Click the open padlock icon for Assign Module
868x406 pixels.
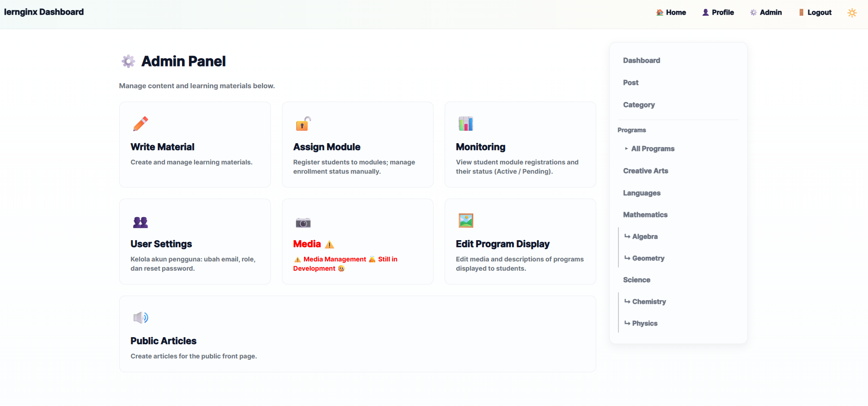point(303,124)
